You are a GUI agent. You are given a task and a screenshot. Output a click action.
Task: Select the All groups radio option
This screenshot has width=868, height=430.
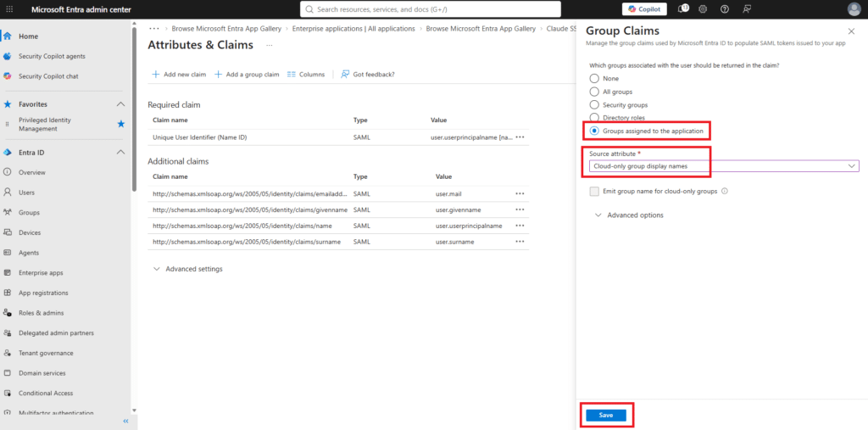(x=594, y=92)
